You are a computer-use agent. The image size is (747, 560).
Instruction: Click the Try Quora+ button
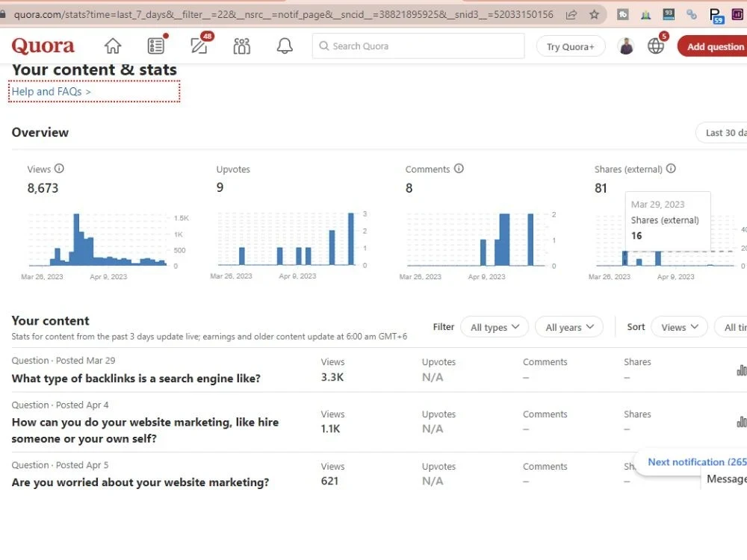(570, 46)
